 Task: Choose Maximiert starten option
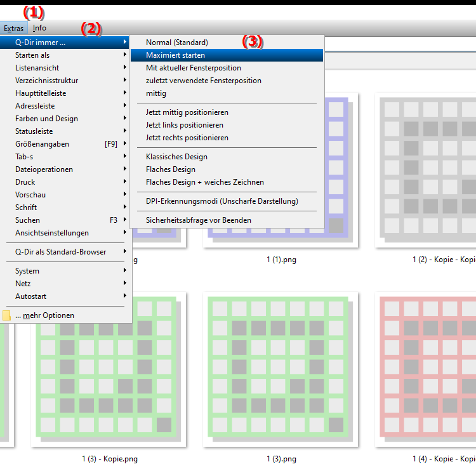[x=227, y=55]
